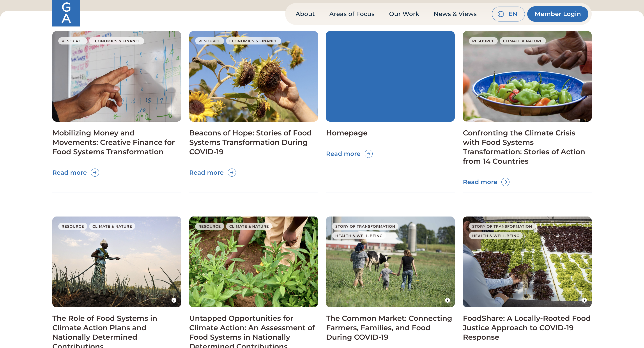Click the Homepage card title
Image resolution: width=644 pixels, height=348 pixels.
tap(347, 133)
